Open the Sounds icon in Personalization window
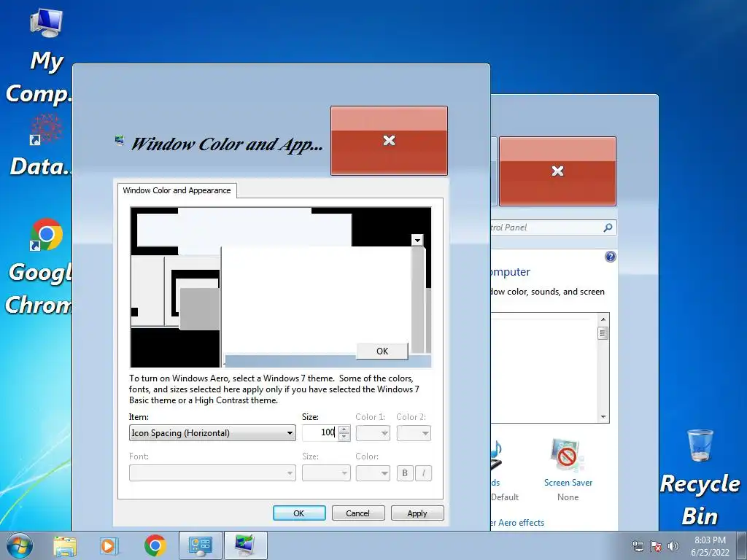Image resolution: width=747 pixels, height=560 pixels. click(495, 456)
